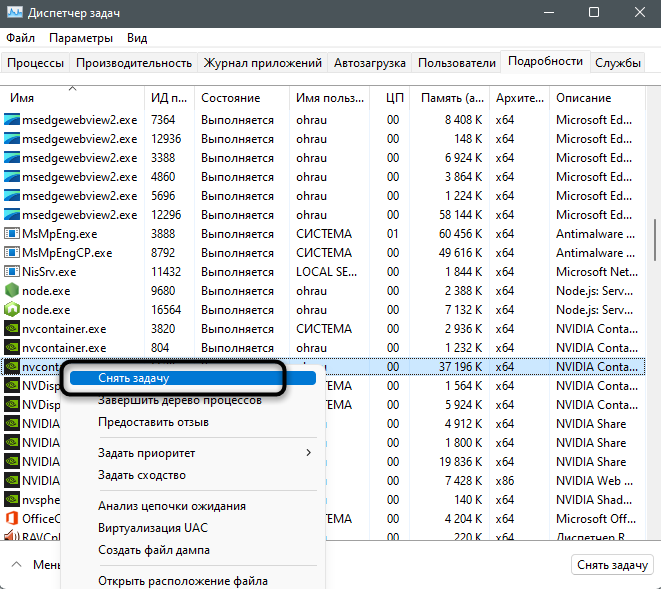The height and width of the screenshot is (589, 661).
Task: Select the Подробности tab
Action: coord(545,61)
